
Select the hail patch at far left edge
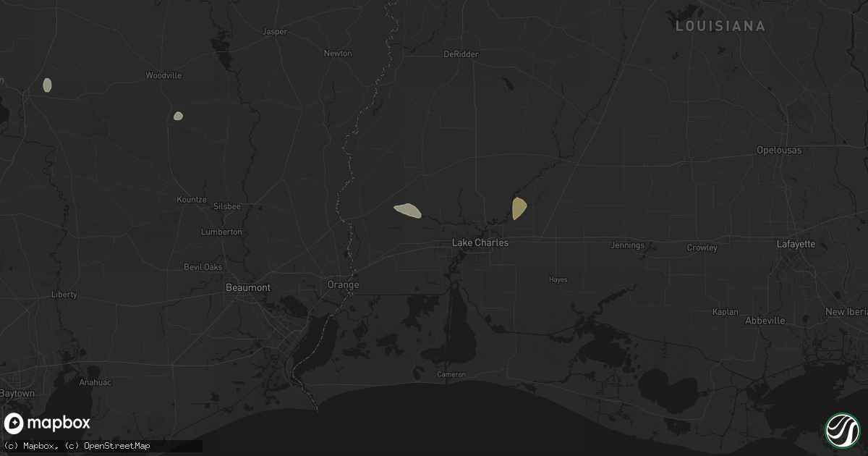click(x=47, y=85)
